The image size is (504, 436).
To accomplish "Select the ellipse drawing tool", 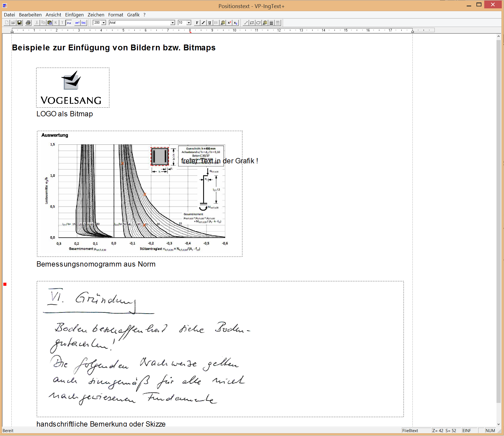I will click(x=258, y=23).
